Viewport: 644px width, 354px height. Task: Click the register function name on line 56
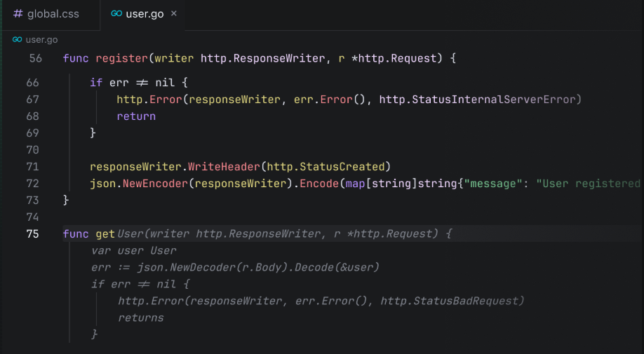tap(122, 58)
